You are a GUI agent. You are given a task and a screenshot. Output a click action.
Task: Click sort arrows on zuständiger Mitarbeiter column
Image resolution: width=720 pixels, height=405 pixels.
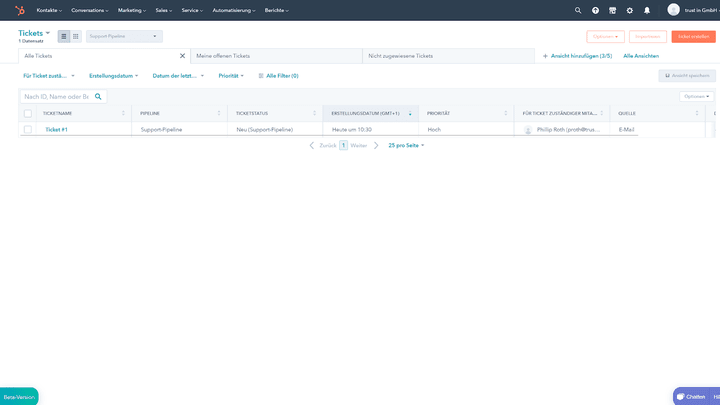pyautogui.click(x=602, y=113)
